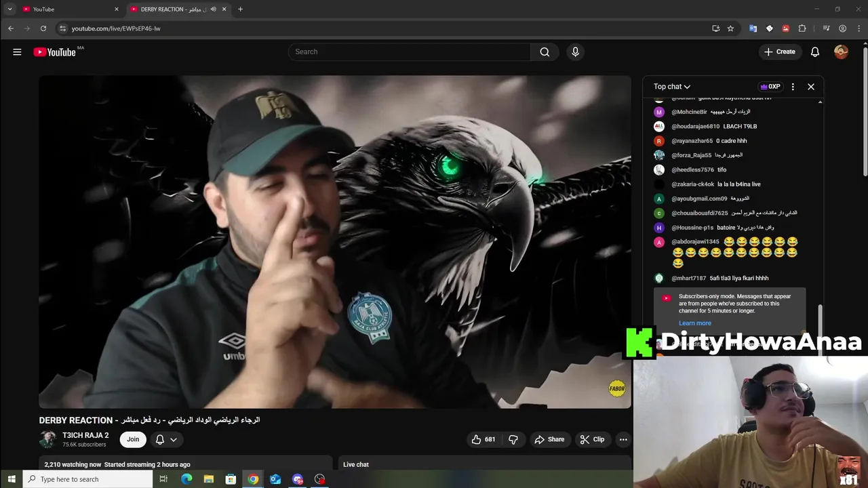Click Learn more in subscribers-only notice

[x=694, y=323]
